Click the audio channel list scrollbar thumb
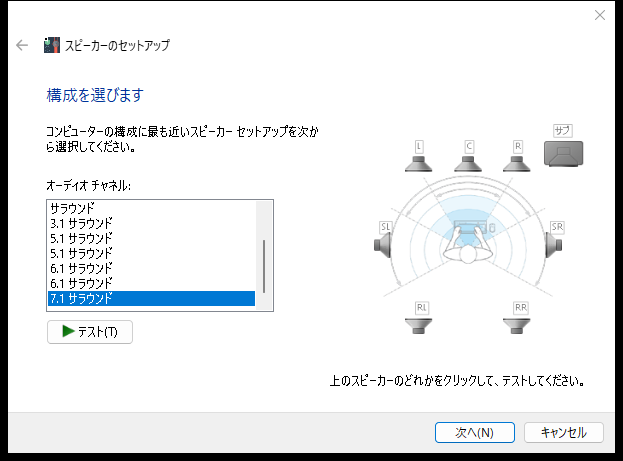This screenshot has height=461, width=623. [264, 266]
